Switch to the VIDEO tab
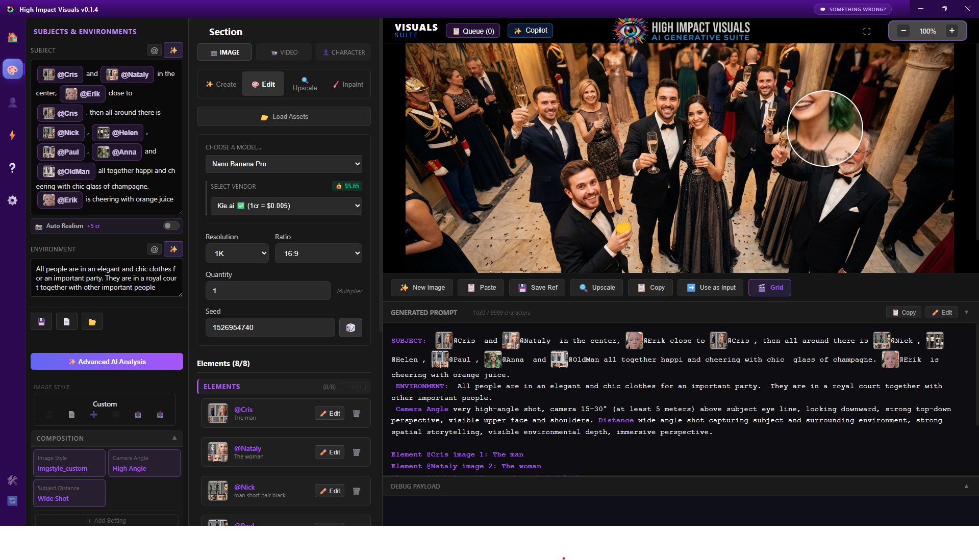Viewport: 979px width, 560px height. pos(284,52)
